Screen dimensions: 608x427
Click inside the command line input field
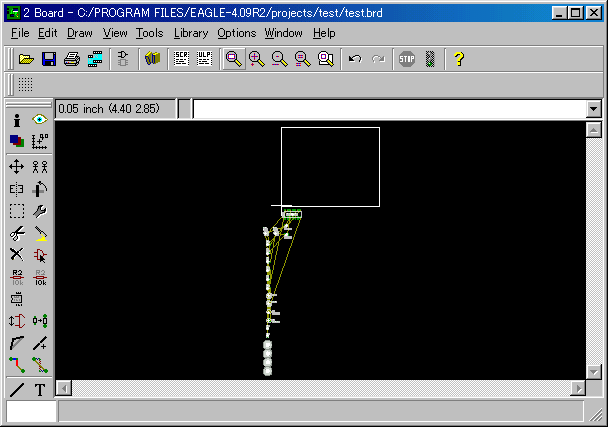point(390,109)
